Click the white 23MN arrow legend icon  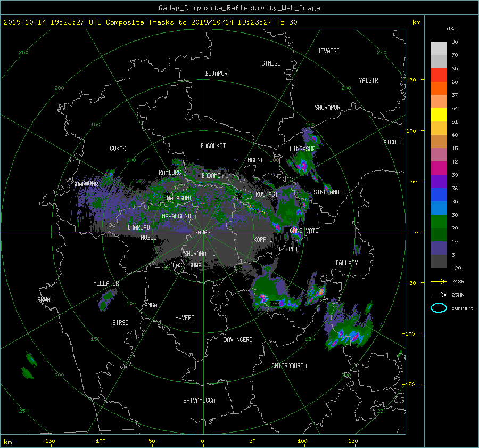pos(439,295)
